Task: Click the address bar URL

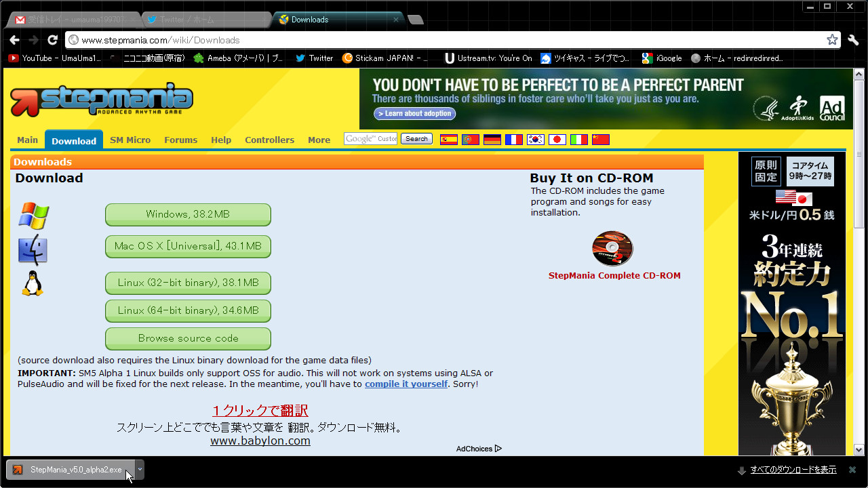Action: [x=161, y=40]
